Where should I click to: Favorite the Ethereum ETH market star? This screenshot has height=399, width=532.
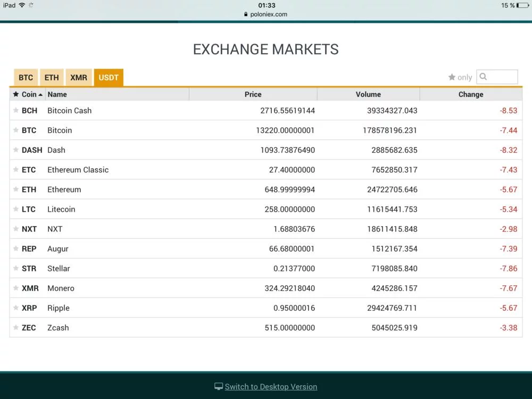point(16,189)
